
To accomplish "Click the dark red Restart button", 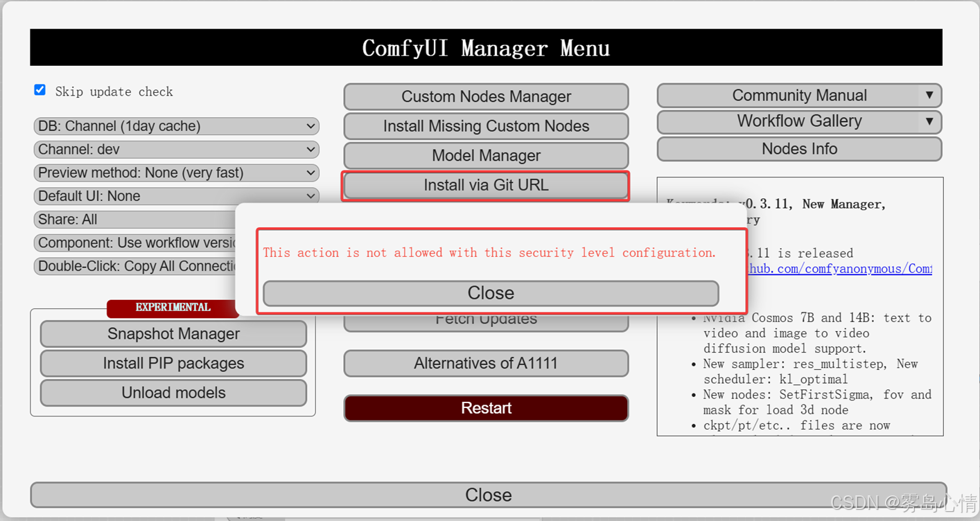I will pos(486,408).
